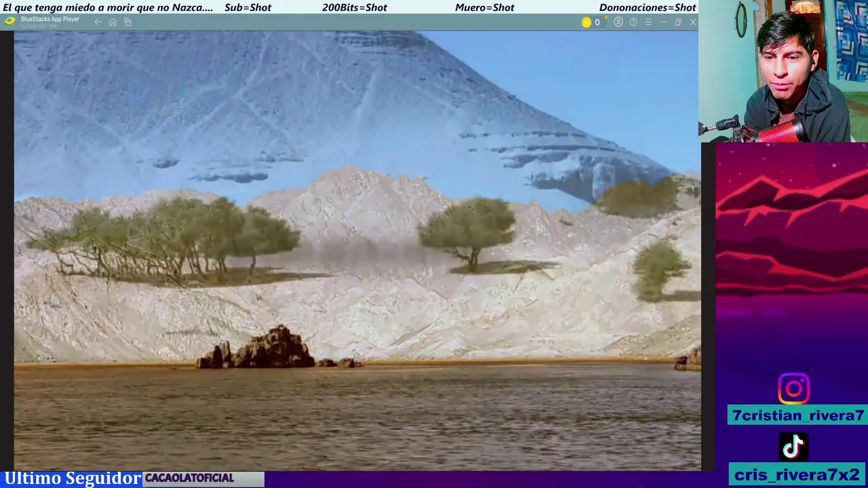Click the Muero=Shot text in banner
The image size is (868, 488).
click(485, 7)
